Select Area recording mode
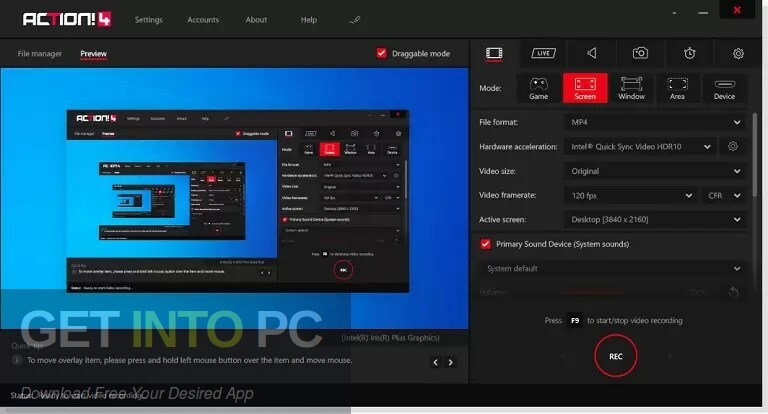The height and width of the screenshot is (414, 768). click(677, 88)
